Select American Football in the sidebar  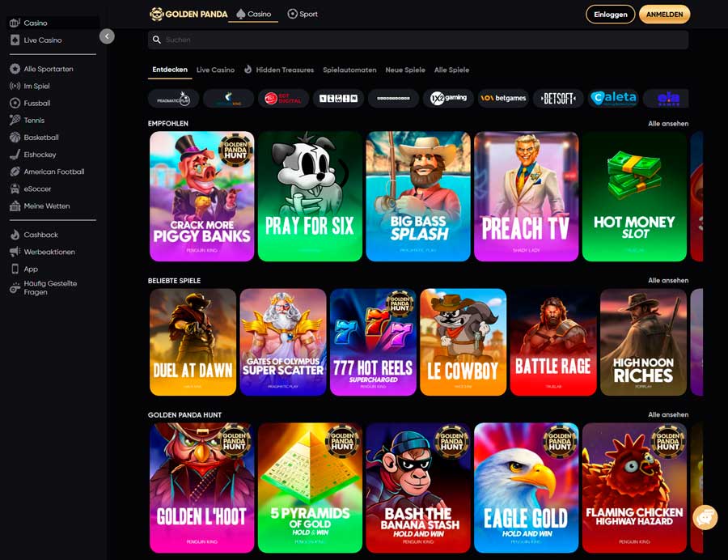pos(53,172)
